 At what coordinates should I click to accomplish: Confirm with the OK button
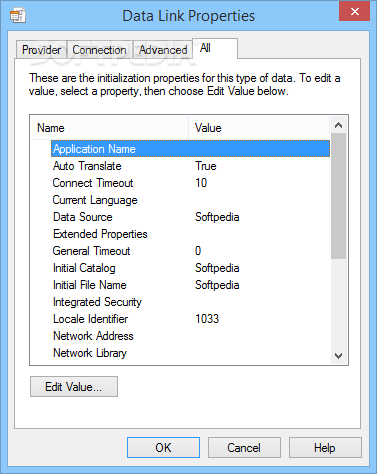pos(163,448)
